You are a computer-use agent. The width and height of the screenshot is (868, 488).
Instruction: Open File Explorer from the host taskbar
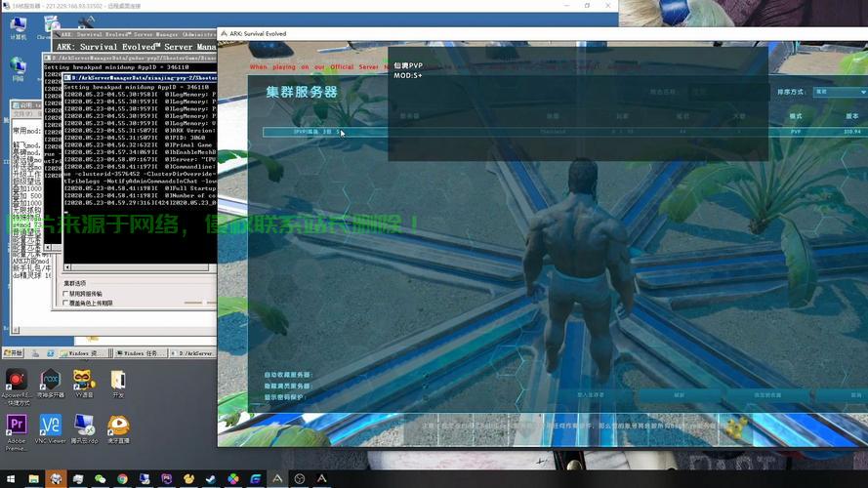coord(34,479)
